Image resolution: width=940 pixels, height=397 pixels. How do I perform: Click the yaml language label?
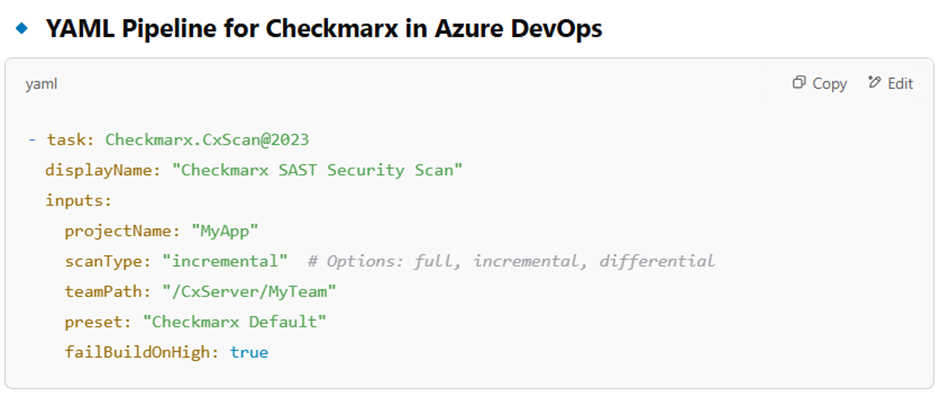tap(41, 85)
